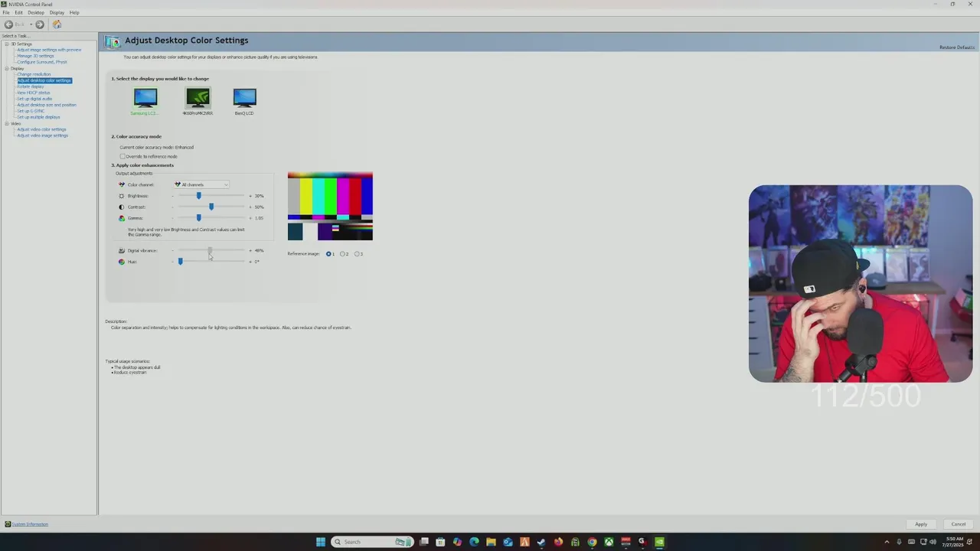Open the Windows Start menu
Image resolution: width=980 pixels, height=551 pixels.
point(321,542)
